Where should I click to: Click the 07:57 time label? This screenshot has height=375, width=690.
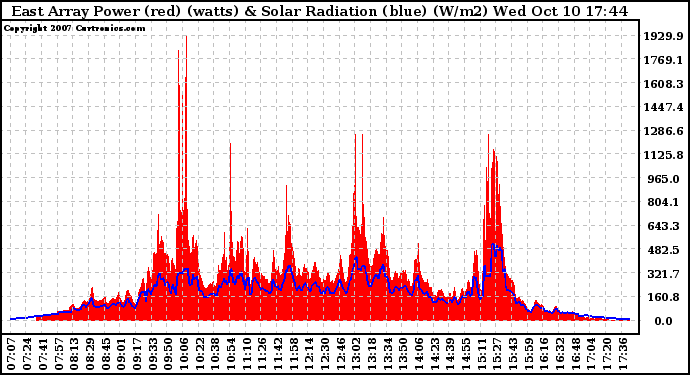point(59,354)
